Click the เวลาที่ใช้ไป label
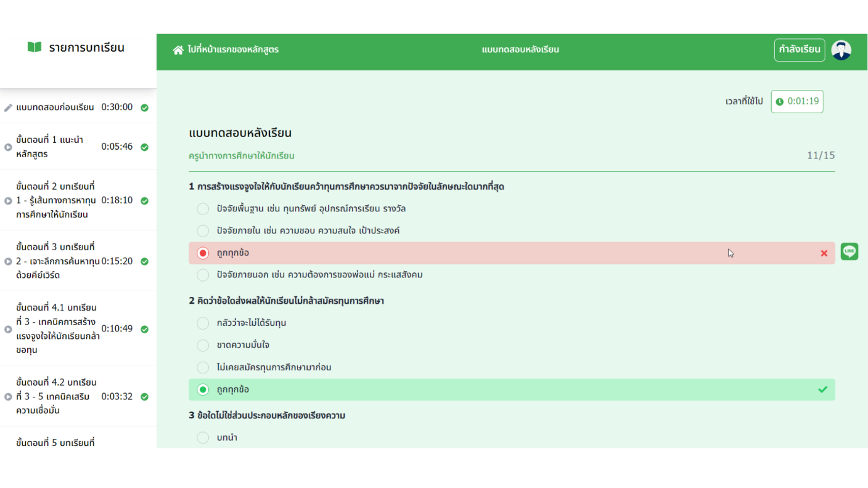 pos(744,102)
